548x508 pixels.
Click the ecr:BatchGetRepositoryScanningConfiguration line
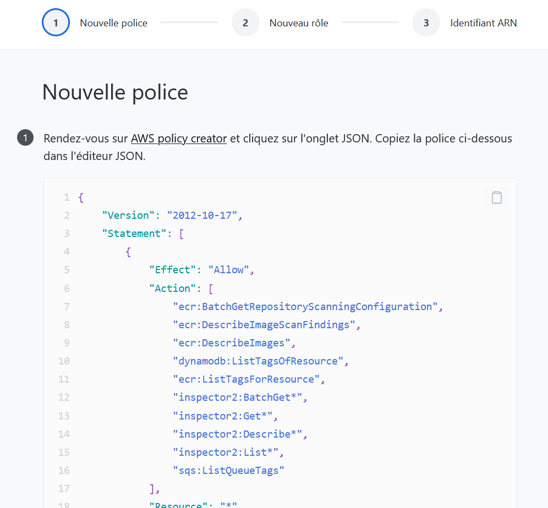click(308, 307)
